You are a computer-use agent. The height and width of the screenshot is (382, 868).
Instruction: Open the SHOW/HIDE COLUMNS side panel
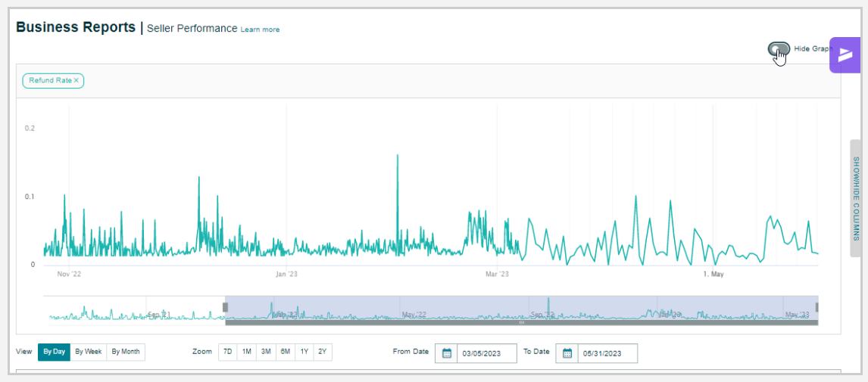(x=855, y=198)
